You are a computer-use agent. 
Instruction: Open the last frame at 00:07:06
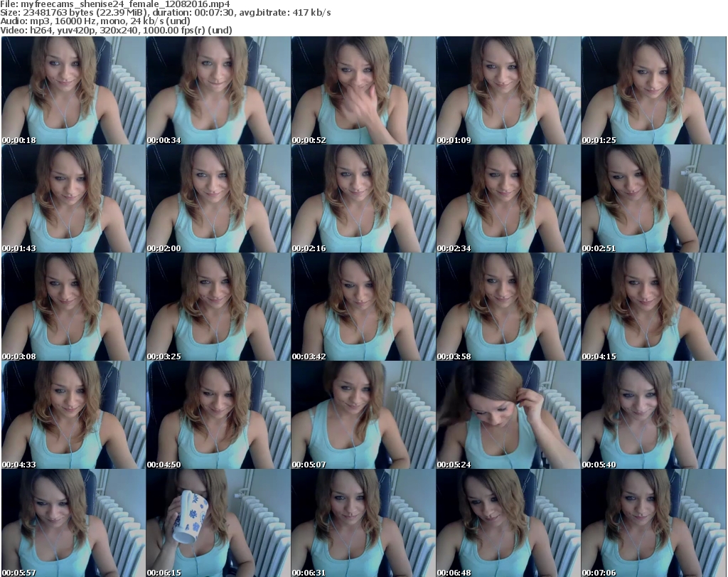tap(653, 523)
